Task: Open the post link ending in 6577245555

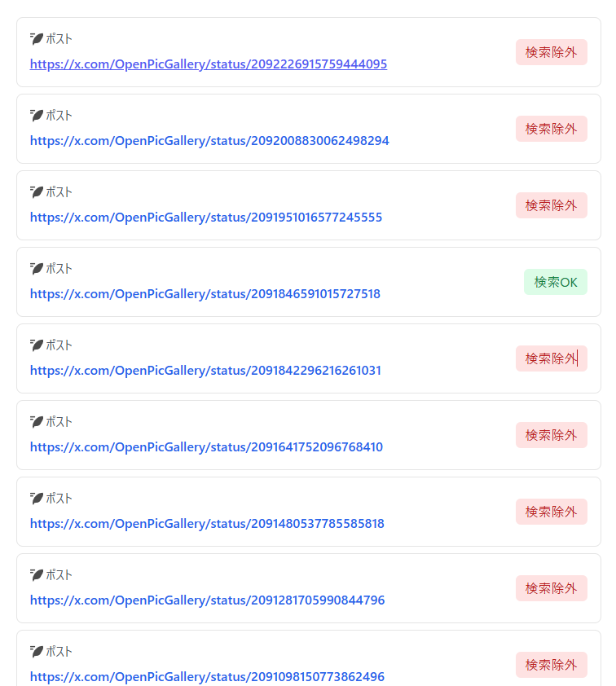Action: point(205,217)
